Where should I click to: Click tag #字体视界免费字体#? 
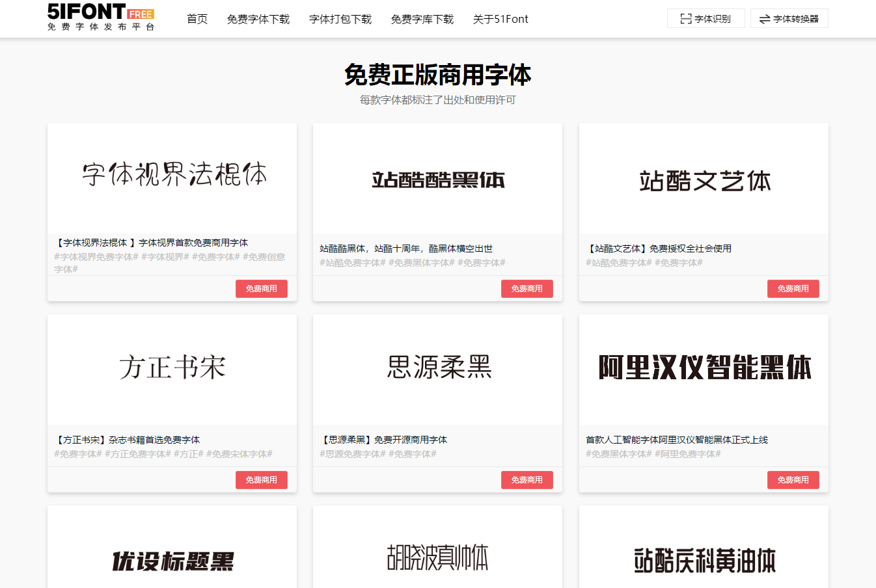point(96,257)
